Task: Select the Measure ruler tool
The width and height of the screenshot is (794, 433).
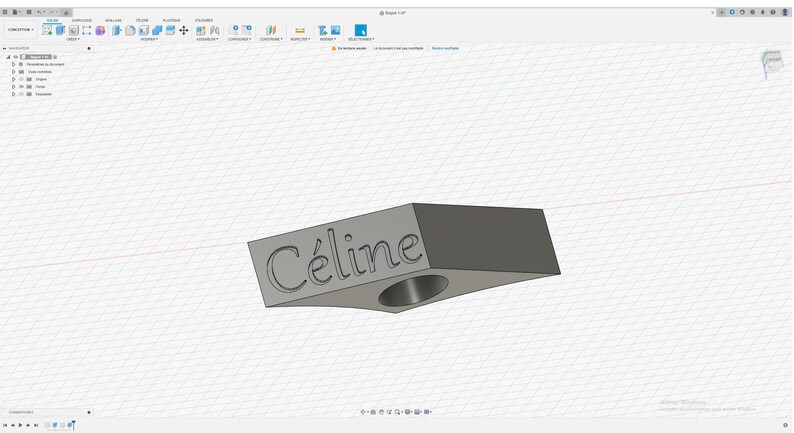Action: pyautogui.click(x=300, y=30)
